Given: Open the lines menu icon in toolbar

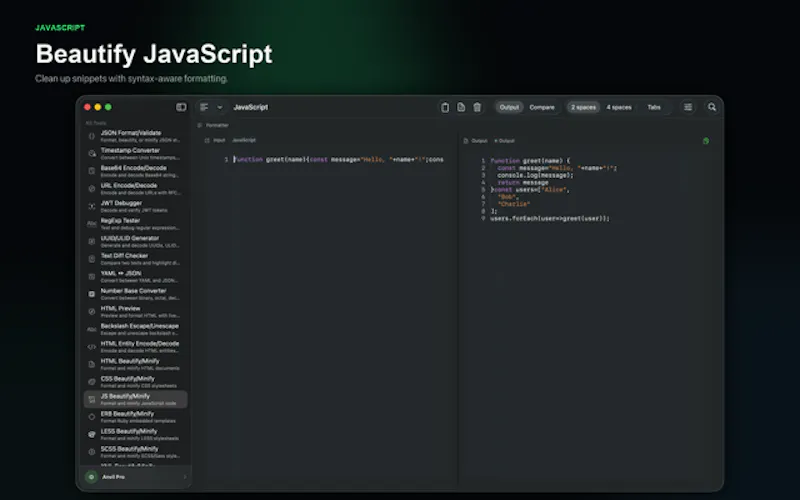Looking at the screenshot, I should coord(688,107).
